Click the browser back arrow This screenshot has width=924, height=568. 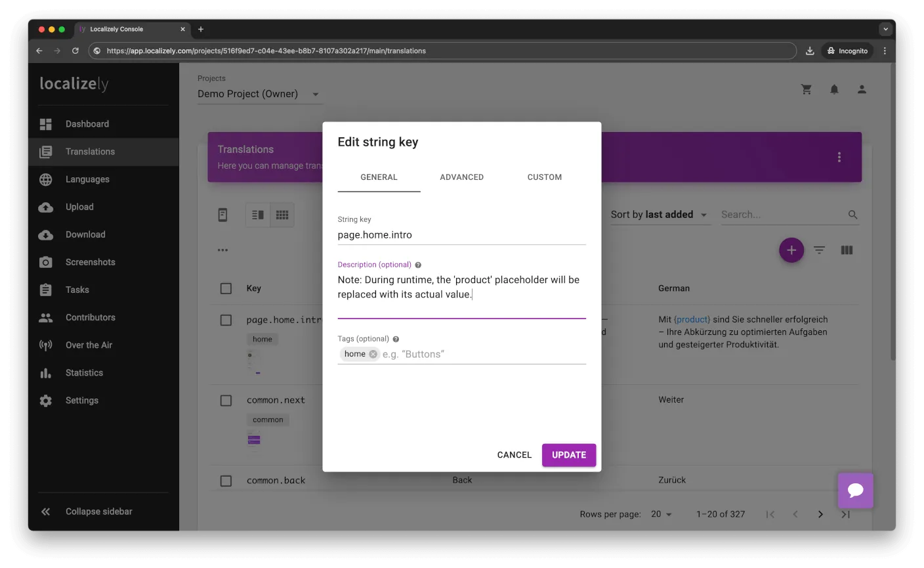click(x=39, y=51)
